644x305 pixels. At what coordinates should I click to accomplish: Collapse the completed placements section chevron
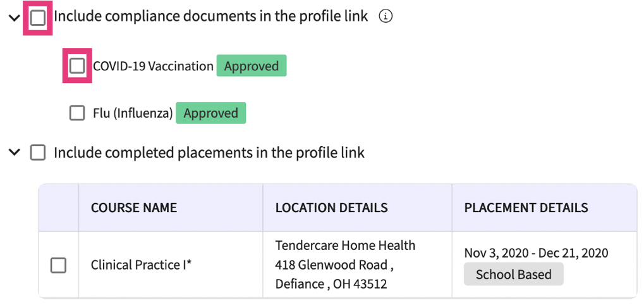(x=14, y=152)
